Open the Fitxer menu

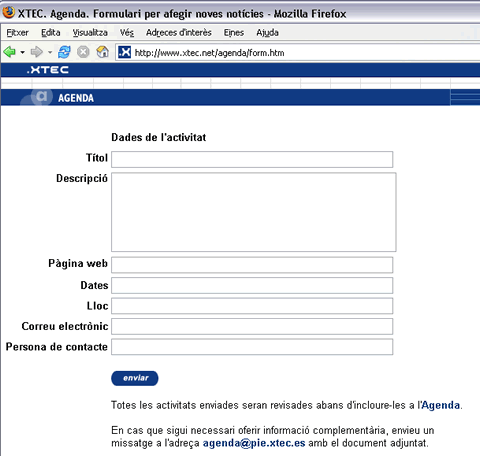[18, 33]
